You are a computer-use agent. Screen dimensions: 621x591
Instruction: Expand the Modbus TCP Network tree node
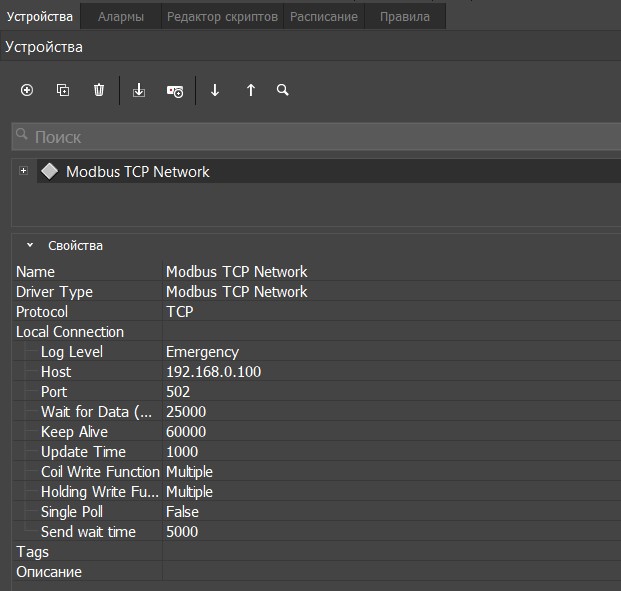click(x=23, y=171)
